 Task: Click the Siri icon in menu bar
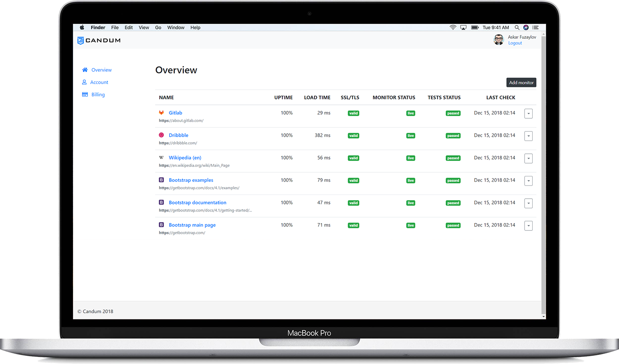coord(526,28)
